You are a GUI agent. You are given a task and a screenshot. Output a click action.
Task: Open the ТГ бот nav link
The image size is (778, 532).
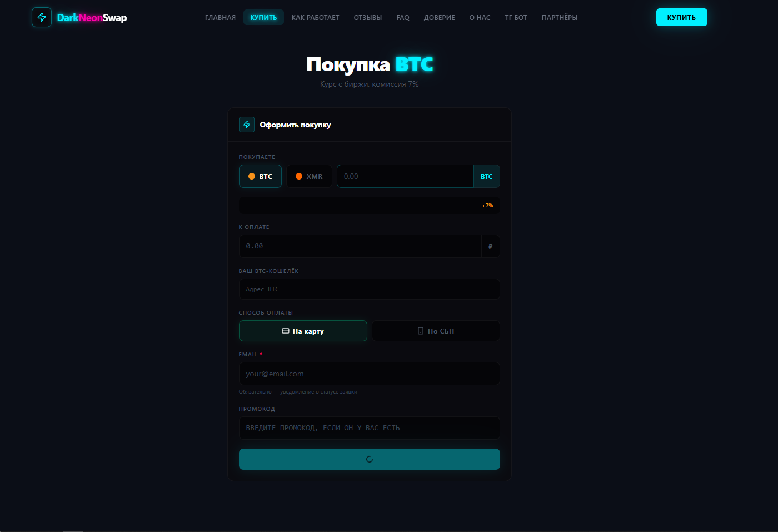coord(516,18)
